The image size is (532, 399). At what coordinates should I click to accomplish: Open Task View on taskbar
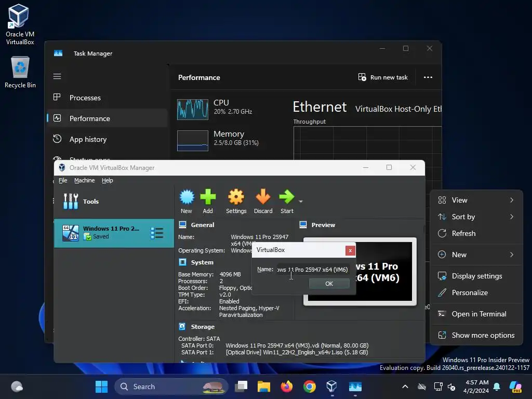click(x=241, y=387)
